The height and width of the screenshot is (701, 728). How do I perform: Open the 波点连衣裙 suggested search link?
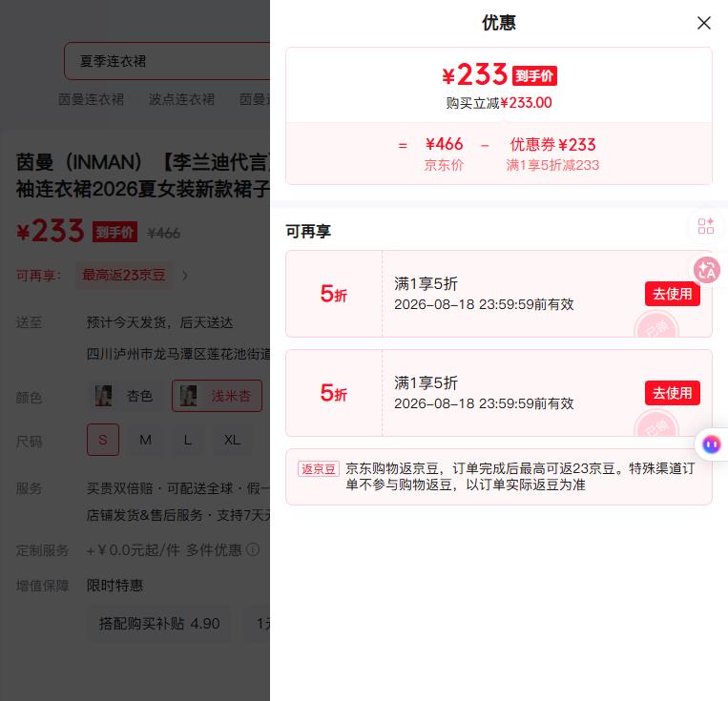(181, 99)
